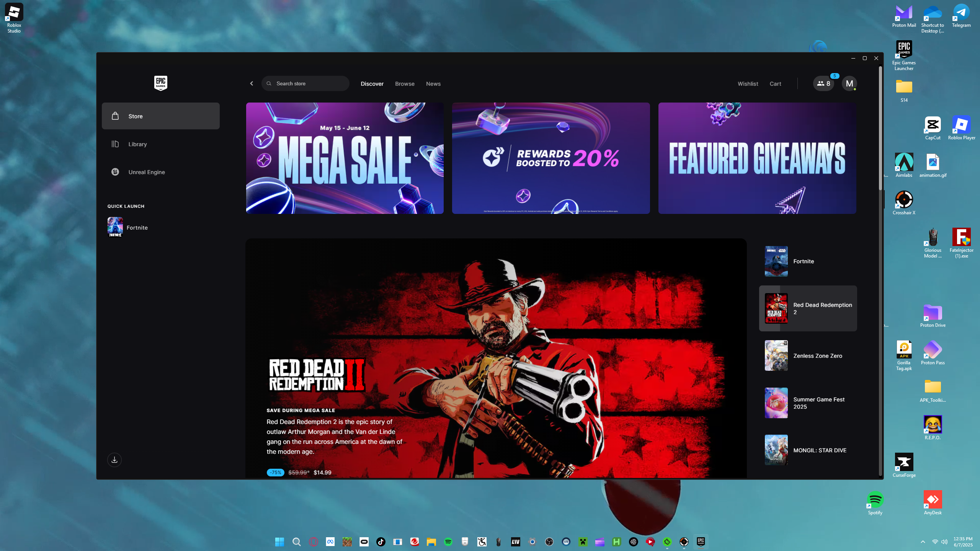This screenshot has width=980, height=551.
Task: Open the Mega Sale banner
Action: coord(345,158)
